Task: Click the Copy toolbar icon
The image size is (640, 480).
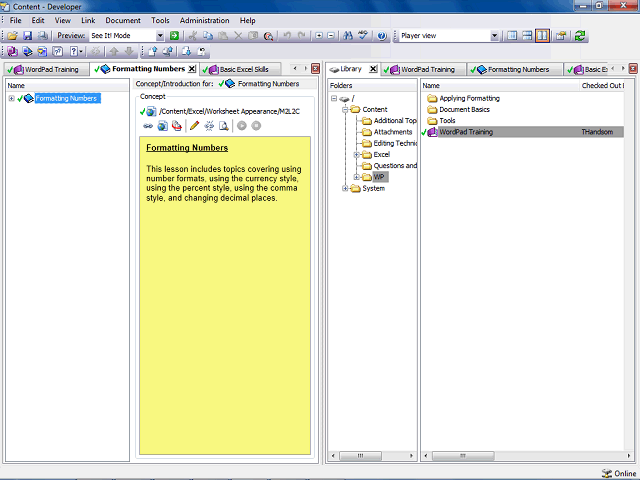Action: [x=208, y=36]
